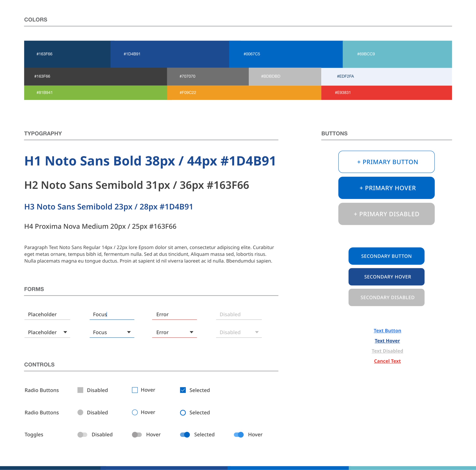Click the Secondary Hover button
The height and width of the screenshot is (470, 476).
pyautogui.click(x=386, y=277)
